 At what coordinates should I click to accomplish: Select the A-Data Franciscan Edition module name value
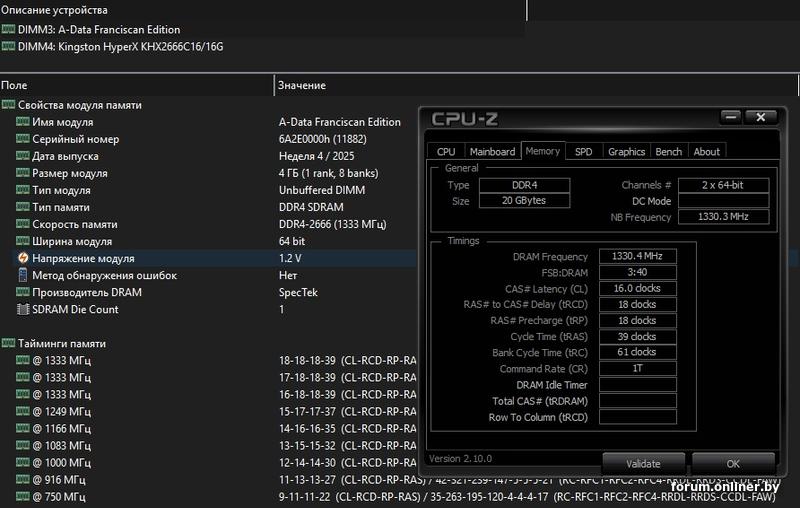[340, 122]
